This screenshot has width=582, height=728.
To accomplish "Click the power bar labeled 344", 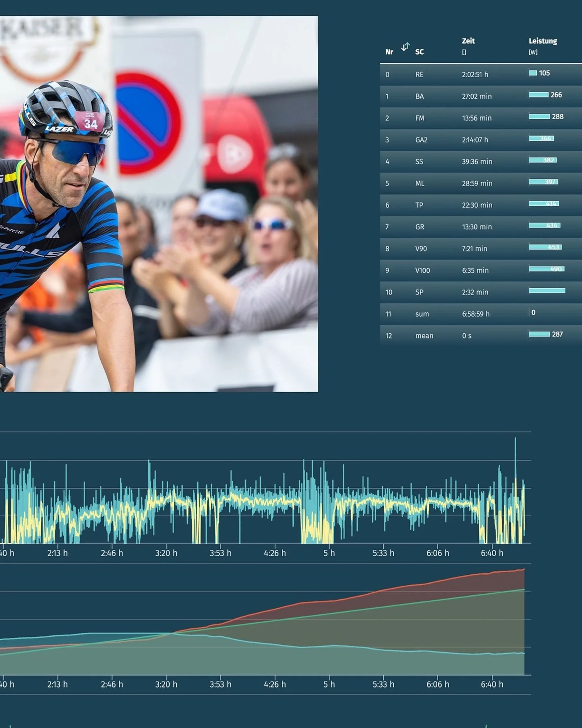I will (542, 139).
